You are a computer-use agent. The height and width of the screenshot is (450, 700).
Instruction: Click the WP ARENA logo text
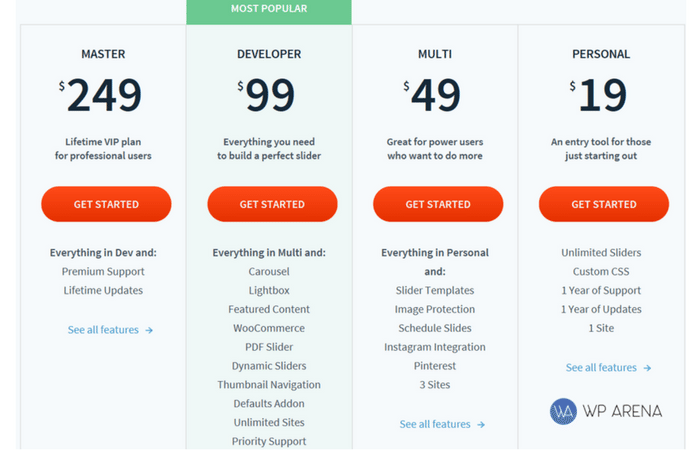pyautogui.click(x=622, y=411)
